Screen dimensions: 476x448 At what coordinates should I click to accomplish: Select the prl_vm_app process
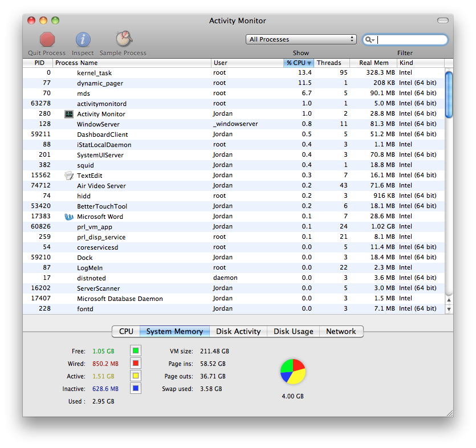pyautogui.click(x=234, y=227)
